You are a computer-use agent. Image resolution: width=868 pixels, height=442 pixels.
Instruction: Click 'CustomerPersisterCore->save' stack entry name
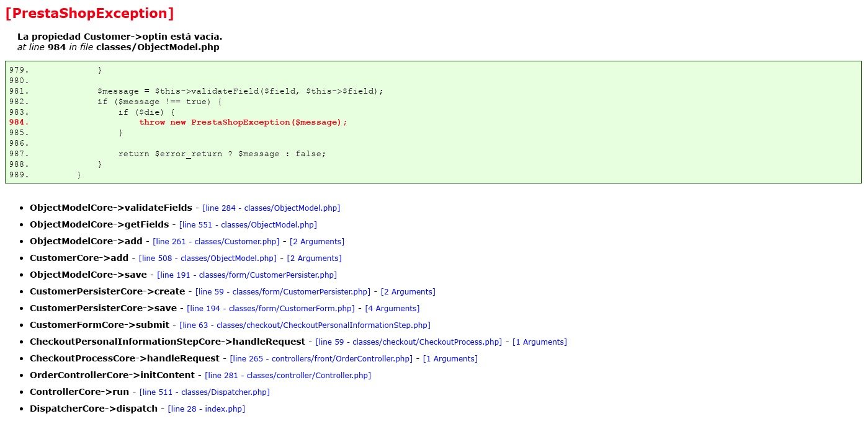coord(104,308)
